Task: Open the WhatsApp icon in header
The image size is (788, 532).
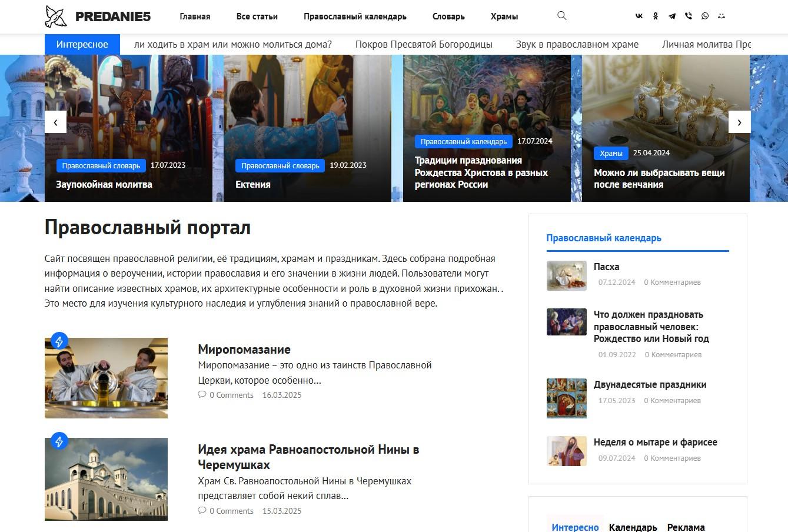Action: point(705,16)
